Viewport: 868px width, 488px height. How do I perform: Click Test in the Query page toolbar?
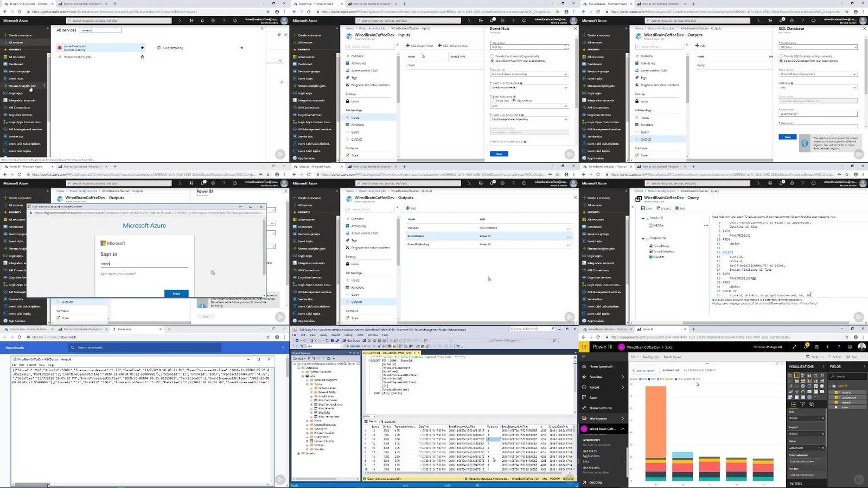coord(680,208)
